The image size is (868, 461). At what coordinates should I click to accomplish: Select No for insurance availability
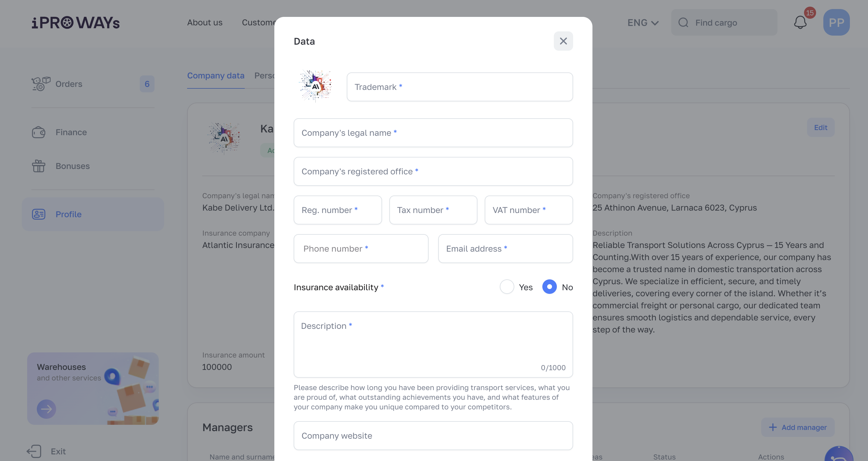click(x=549, y=287)
